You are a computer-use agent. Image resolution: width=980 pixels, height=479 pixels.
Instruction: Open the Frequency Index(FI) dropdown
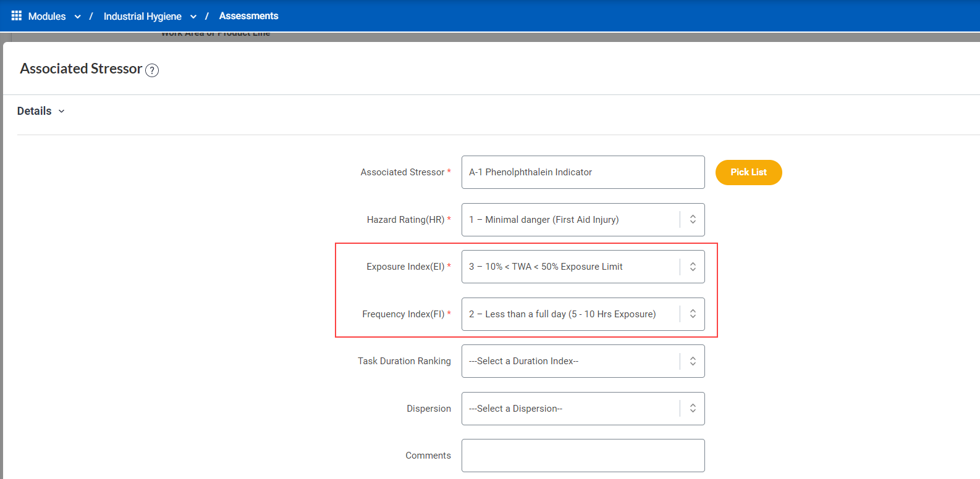tap(583, 314)
